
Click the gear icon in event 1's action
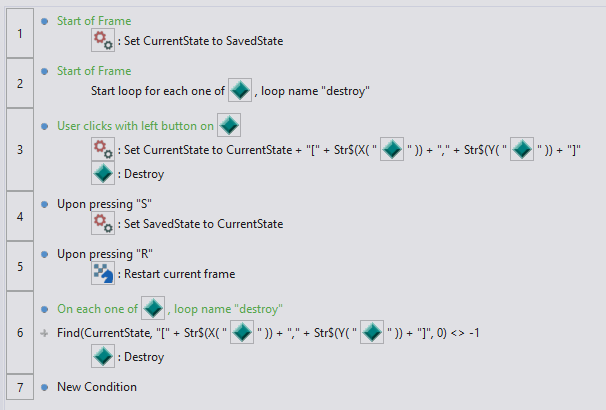103,40
